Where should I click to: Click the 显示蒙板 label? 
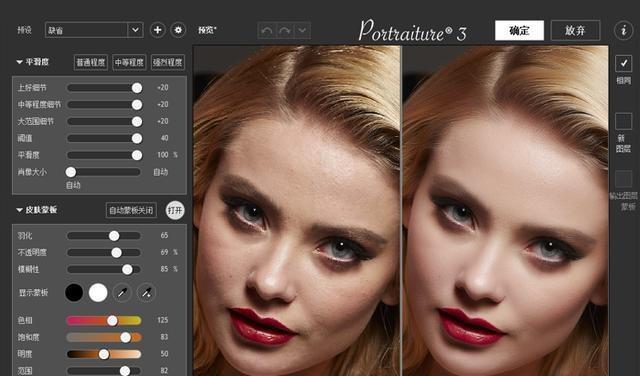pos(33,293)
